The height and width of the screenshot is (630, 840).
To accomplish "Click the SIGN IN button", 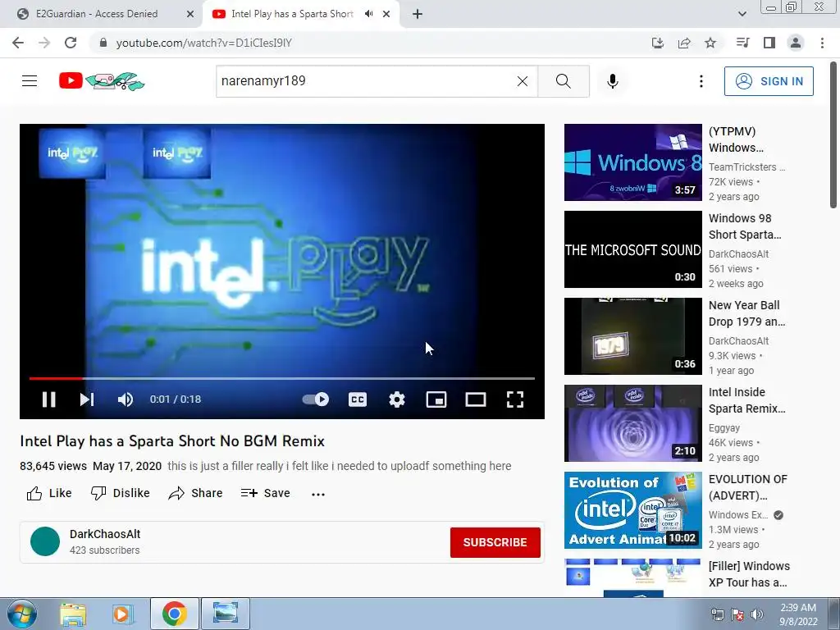I will click(x=769, y=81).
